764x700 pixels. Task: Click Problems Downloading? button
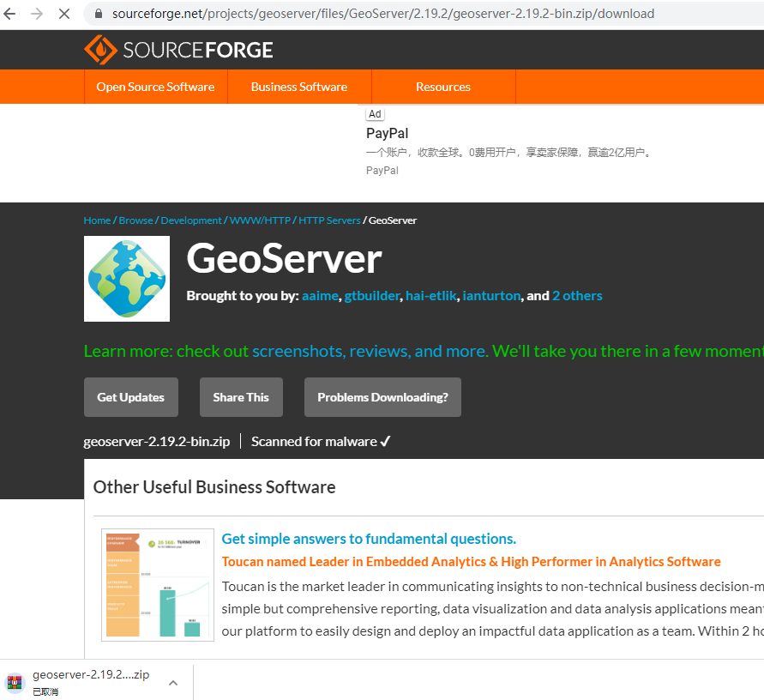pos(382,396)
